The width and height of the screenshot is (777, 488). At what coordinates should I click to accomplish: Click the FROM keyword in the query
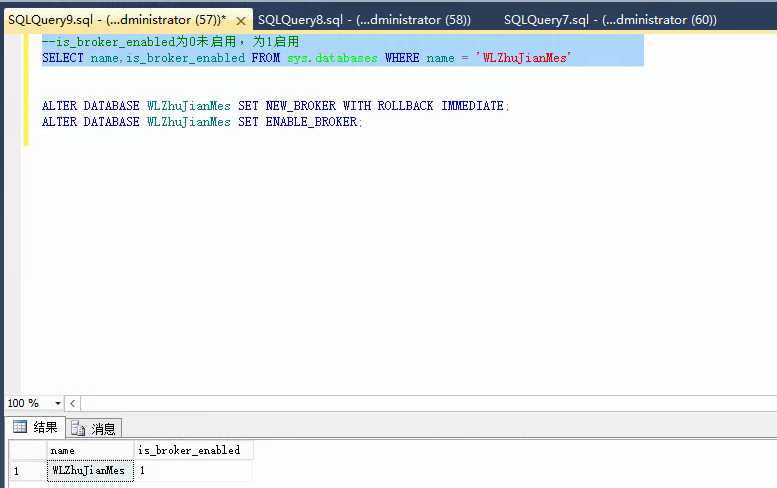(266, 58)
